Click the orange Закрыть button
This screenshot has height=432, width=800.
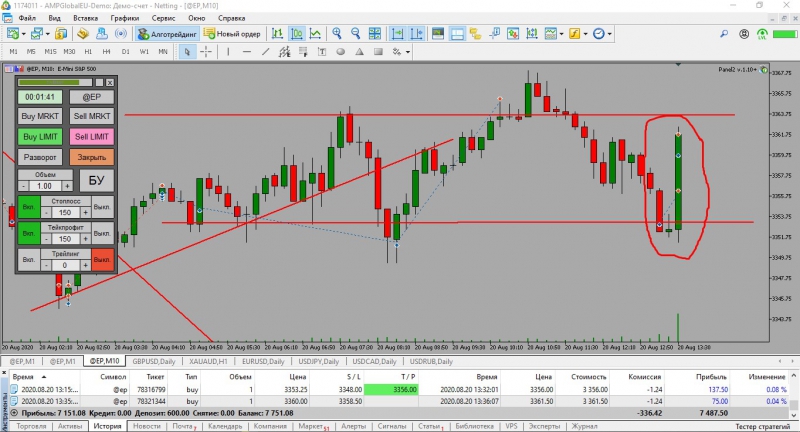pos(92,157)
